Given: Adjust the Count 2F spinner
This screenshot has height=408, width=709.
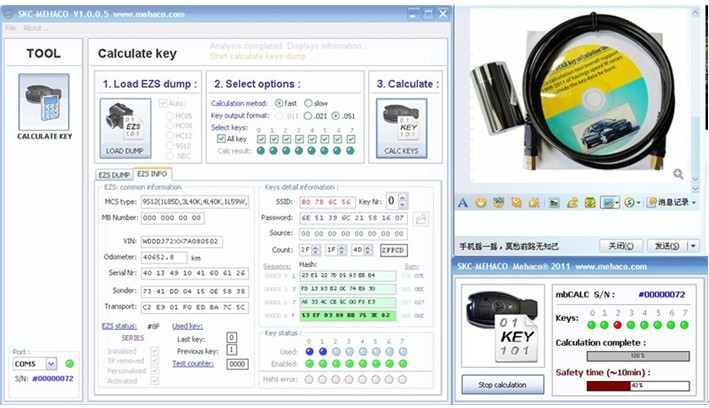Looking at the screenshot, I should coord(316,250).
